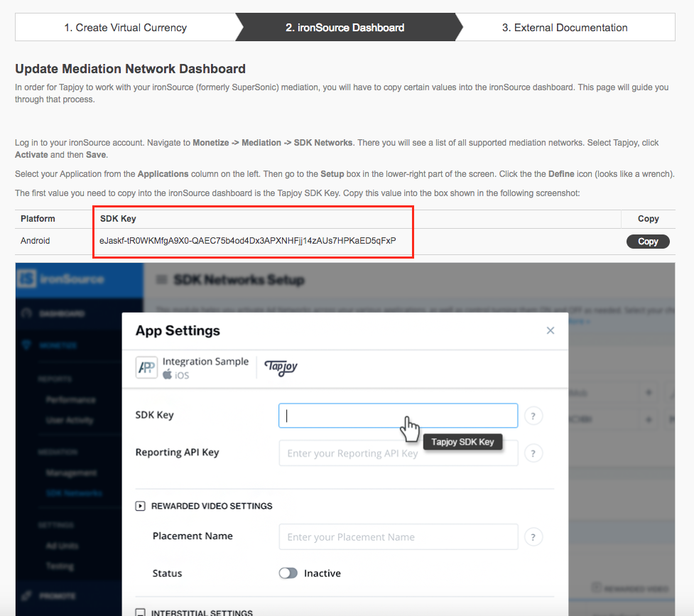Click the ironSource logo icon

(26, 279)
